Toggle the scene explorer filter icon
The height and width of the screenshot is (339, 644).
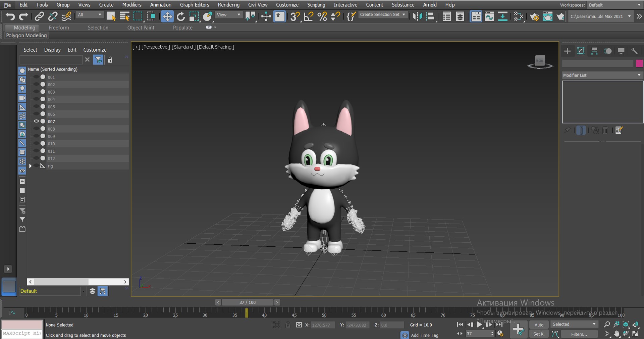click(98, 60)
